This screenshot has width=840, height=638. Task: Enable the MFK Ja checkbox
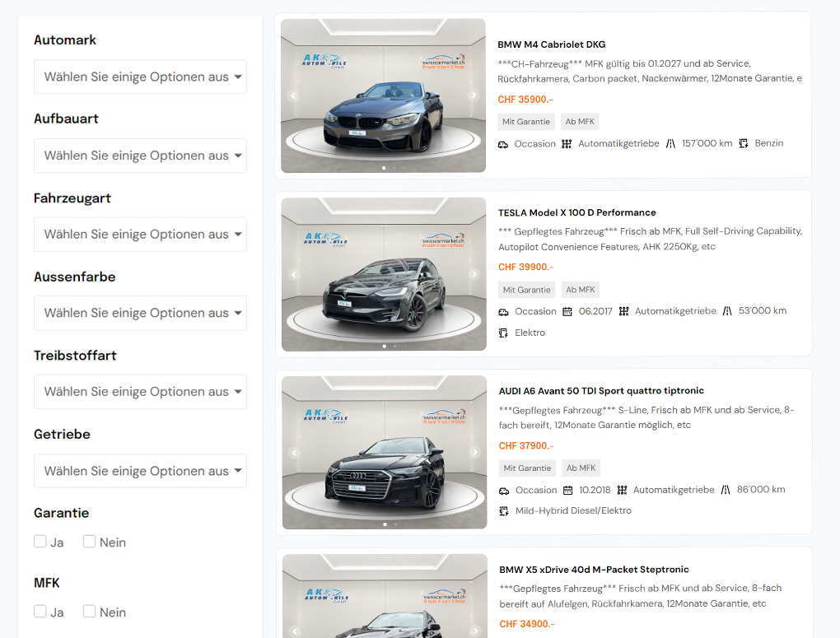[40, 612]
